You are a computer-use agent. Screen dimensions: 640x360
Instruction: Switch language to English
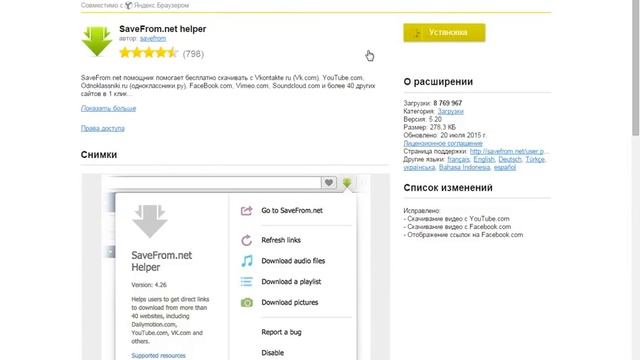[484, 159]
